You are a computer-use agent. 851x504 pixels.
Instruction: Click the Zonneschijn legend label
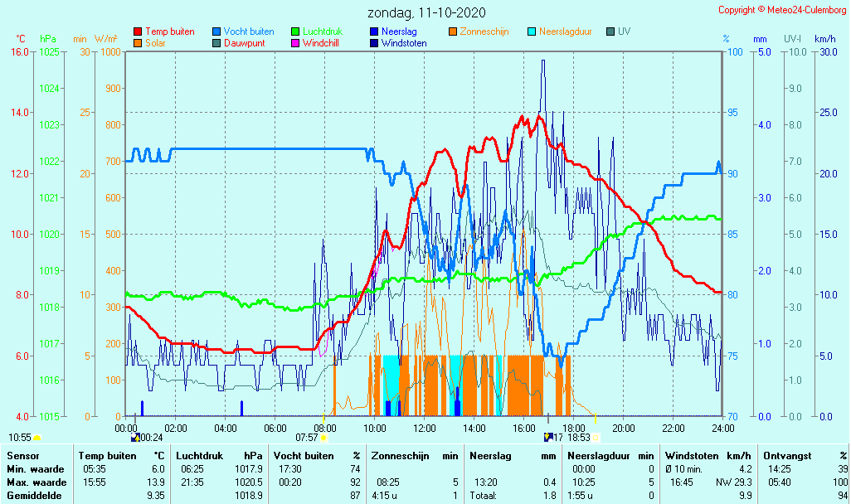(x=484, y=31)
